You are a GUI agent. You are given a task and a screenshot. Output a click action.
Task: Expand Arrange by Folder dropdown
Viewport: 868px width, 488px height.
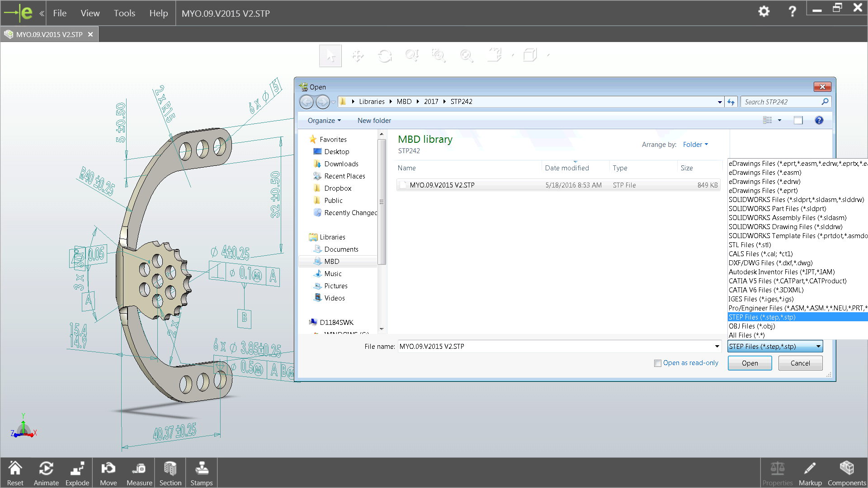tap(695, 145)
